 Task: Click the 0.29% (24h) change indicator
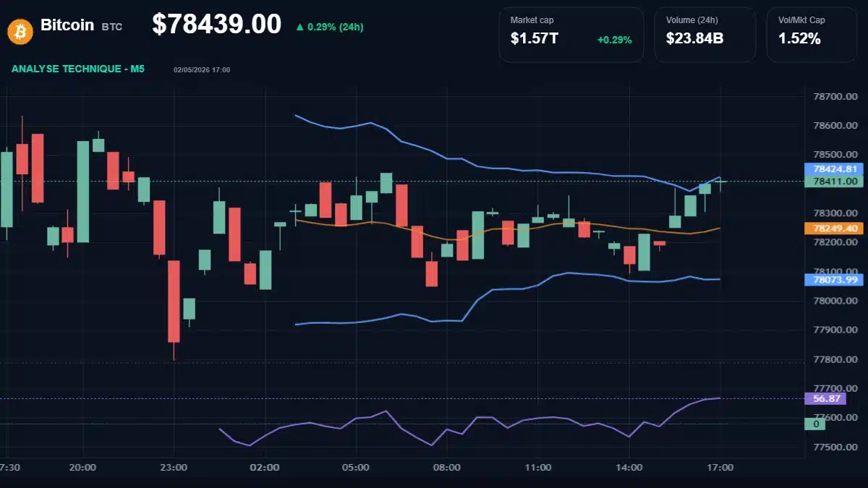(x=330, y=27)
